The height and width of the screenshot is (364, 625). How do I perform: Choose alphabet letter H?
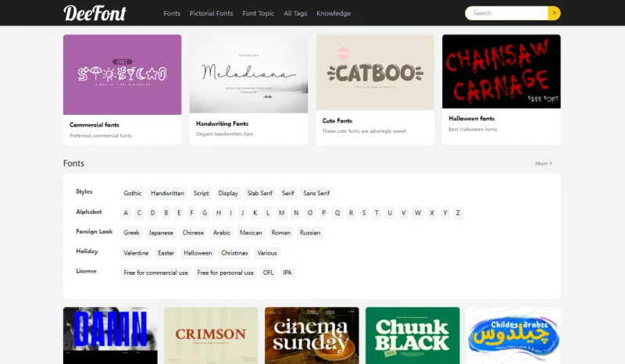[219, 213]
